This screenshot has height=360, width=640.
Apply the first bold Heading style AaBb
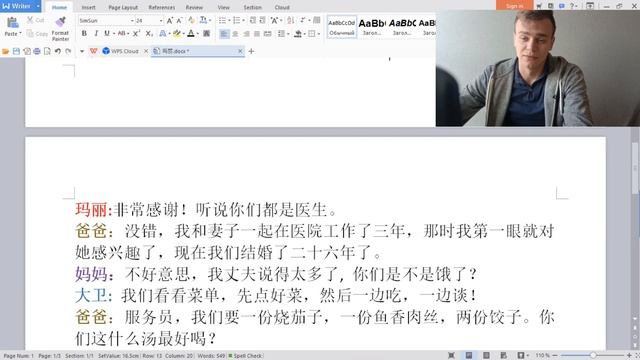coord(372,27)
